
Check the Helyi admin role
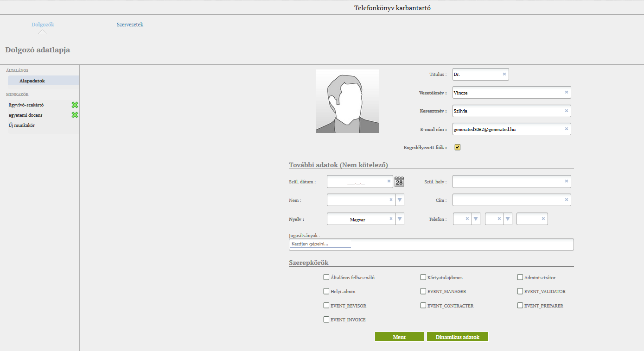(x=326, y=291)
